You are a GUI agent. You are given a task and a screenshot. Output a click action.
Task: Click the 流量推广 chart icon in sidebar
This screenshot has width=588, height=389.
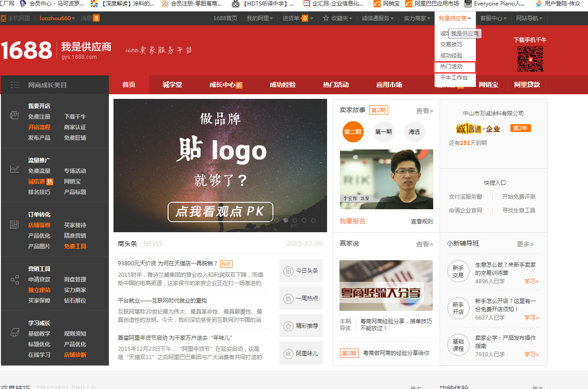pos(14,169)
